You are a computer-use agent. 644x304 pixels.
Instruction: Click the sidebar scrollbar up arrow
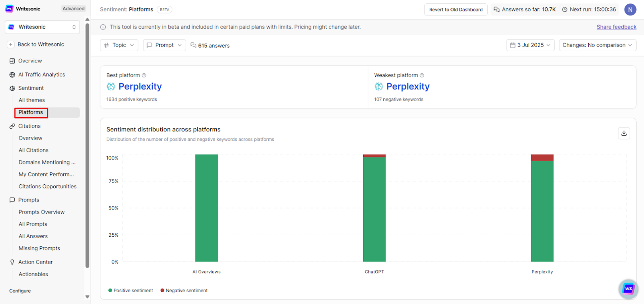tap(87, 19)
